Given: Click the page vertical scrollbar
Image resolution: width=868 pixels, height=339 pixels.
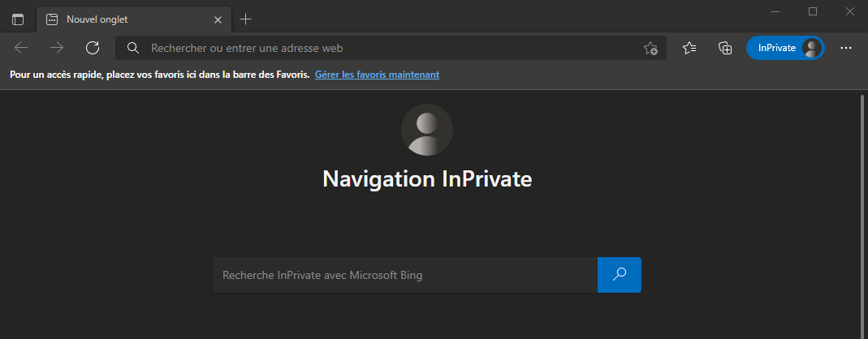Looking at the screenshot, I should [862, 217].
